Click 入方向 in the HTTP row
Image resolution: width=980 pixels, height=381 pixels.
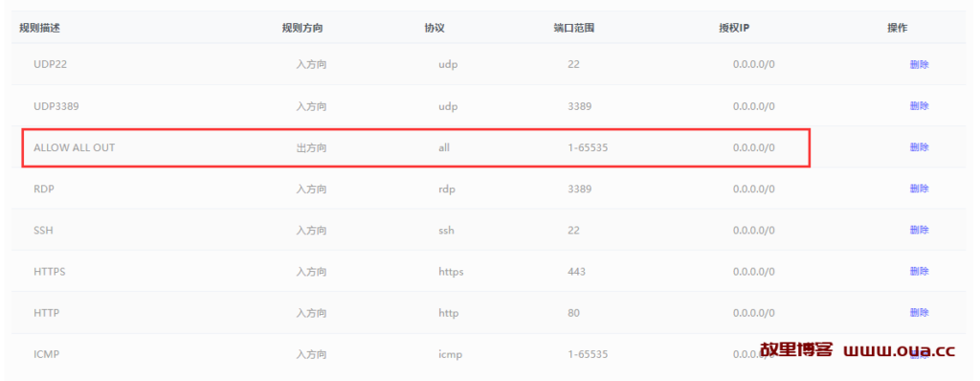click(311, 313)
